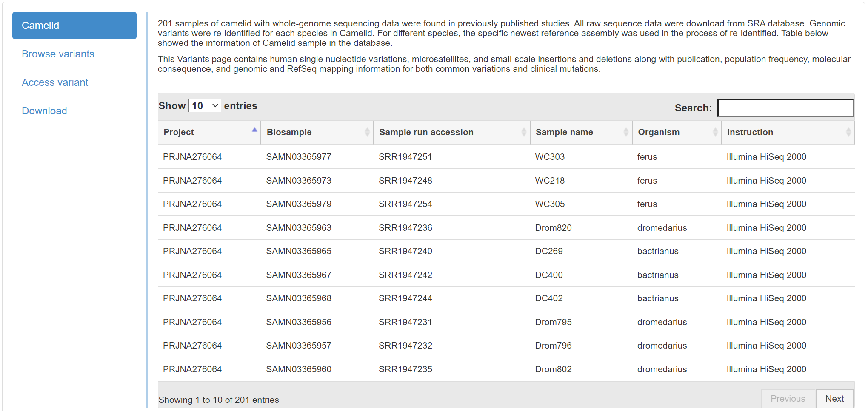Viewport: 868px width, 411px height.
Task: Click organism ferus in WC303 row
Action: click(647, 157)
